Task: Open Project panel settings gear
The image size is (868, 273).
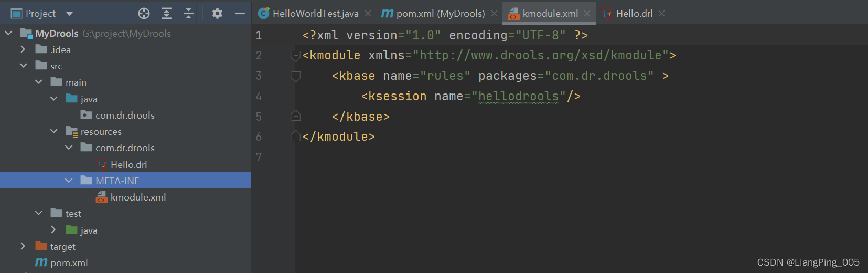Action: coord(217,14)
